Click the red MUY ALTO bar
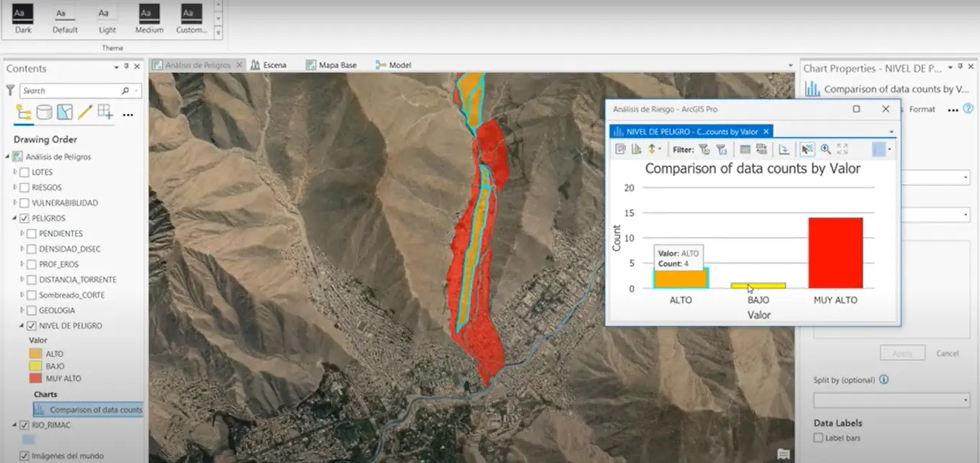Screen dimensions: 980x463 [835, 253]
